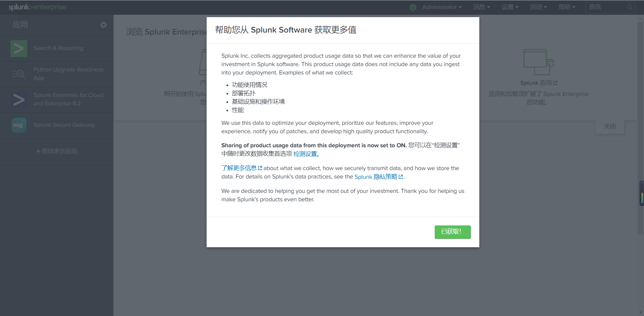Open the 了解更多信息 link
Viewport: 644px width, 316px height.
(241, 168)
